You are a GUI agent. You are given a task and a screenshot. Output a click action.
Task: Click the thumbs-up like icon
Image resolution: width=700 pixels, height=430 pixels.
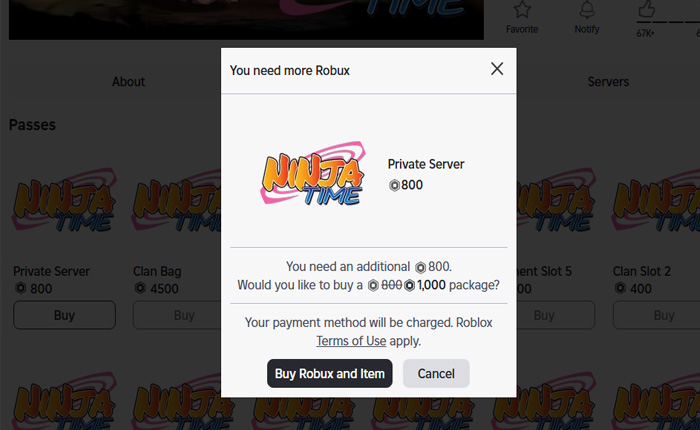[645, 10]
